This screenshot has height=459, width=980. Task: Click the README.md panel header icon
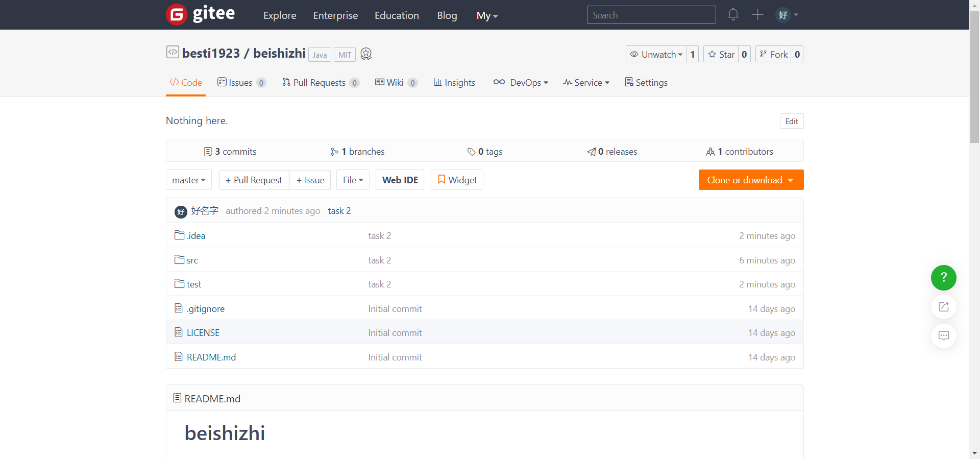click(x=177, y=398)
